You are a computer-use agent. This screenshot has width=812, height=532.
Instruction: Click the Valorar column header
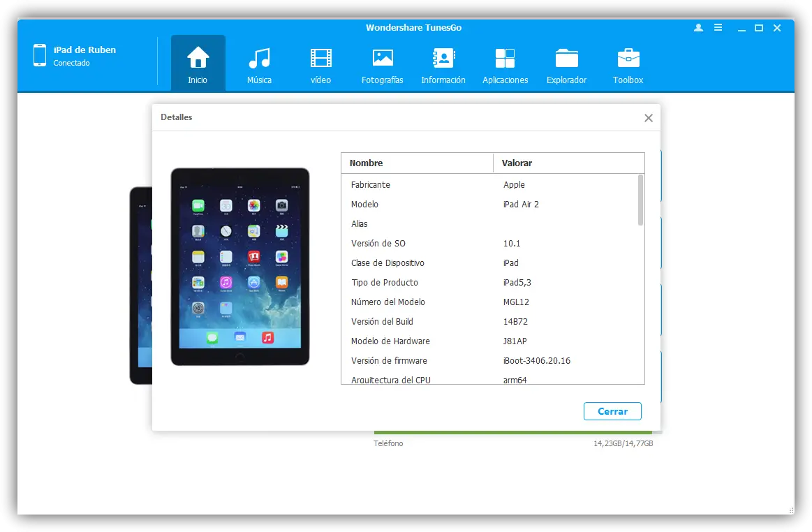click(568, 163)
